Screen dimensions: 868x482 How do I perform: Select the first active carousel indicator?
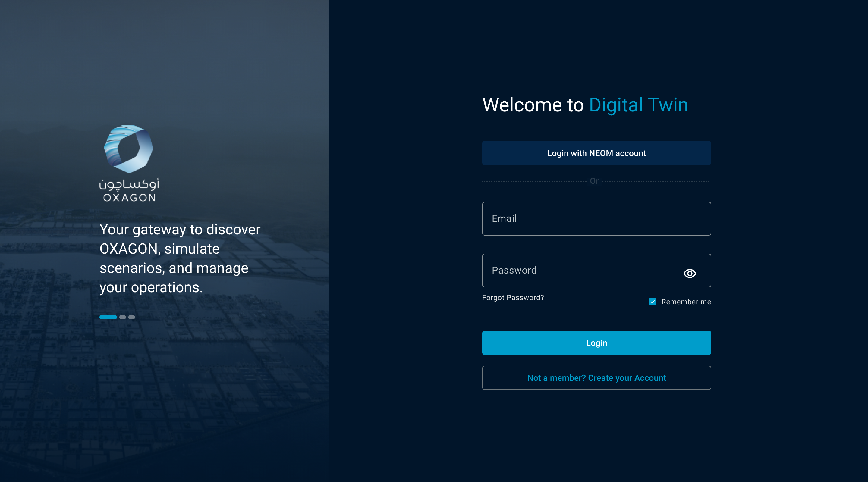coord(108,317)
